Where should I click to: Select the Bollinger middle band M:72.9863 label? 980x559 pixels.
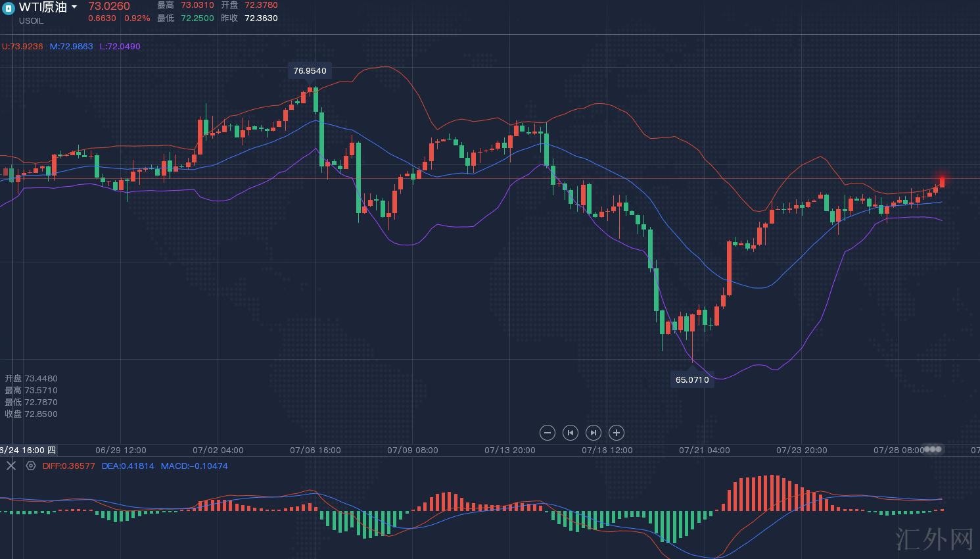pos(72,47)
